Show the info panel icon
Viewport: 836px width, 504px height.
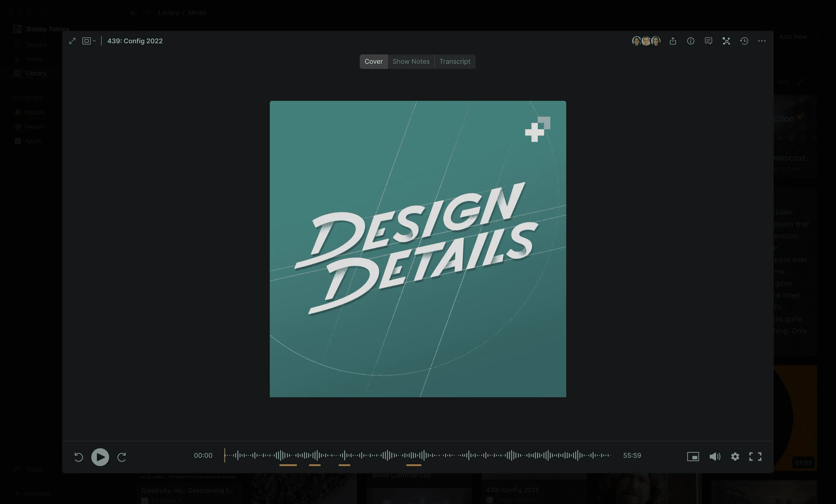tap(690, 41)
